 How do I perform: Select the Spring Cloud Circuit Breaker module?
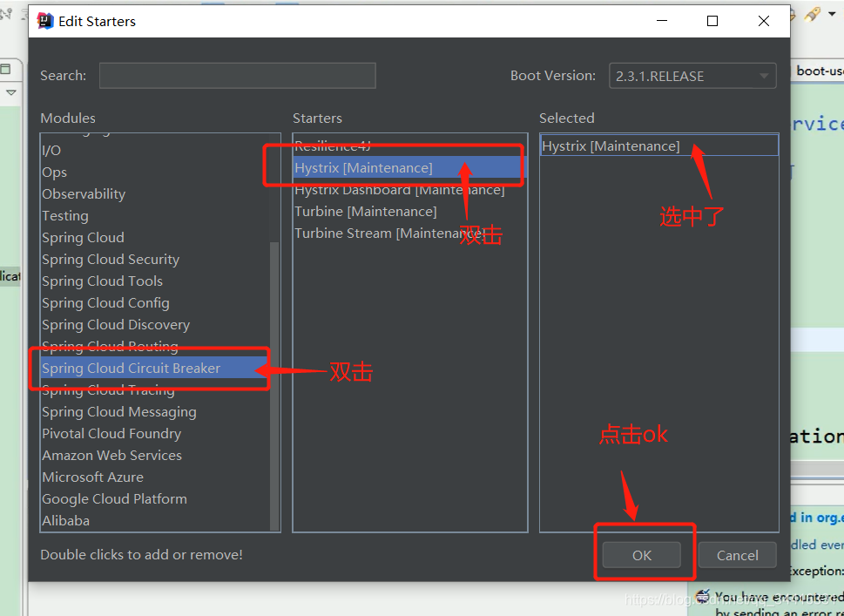pyautogui.click(x=155, y=369)
